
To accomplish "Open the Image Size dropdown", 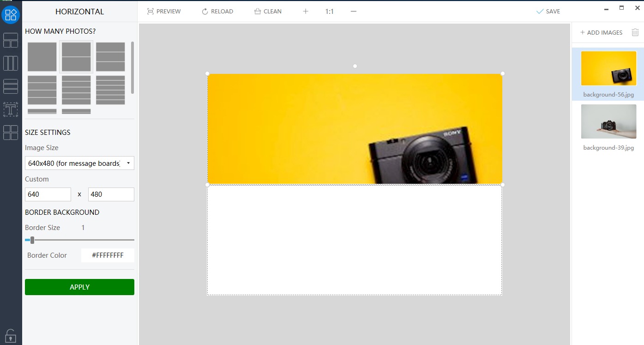I will (x=79, y=163).
